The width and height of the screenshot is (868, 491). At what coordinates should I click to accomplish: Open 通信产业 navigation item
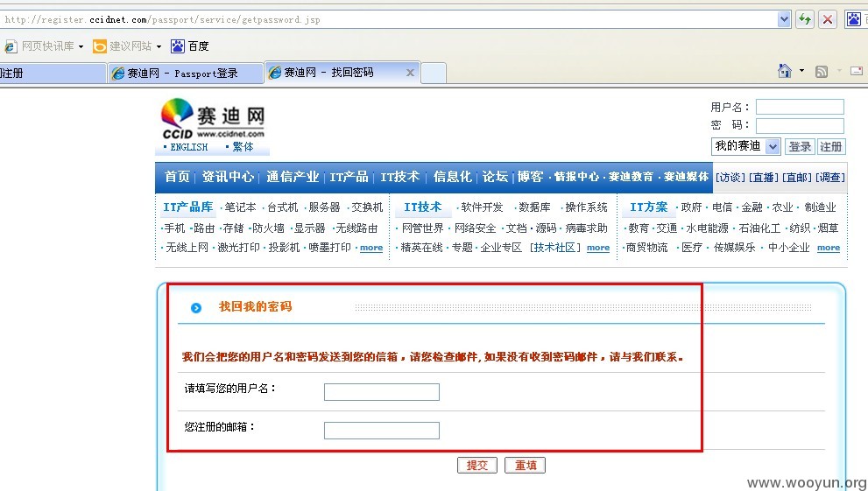click(293, 177)
